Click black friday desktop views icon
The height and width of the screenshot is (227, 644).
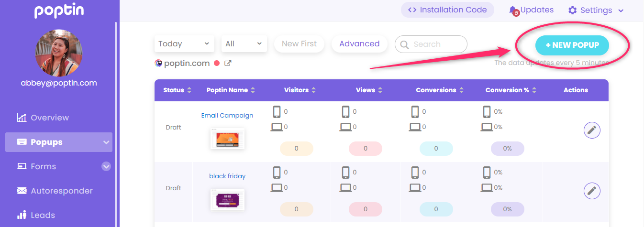coord(346,188)
